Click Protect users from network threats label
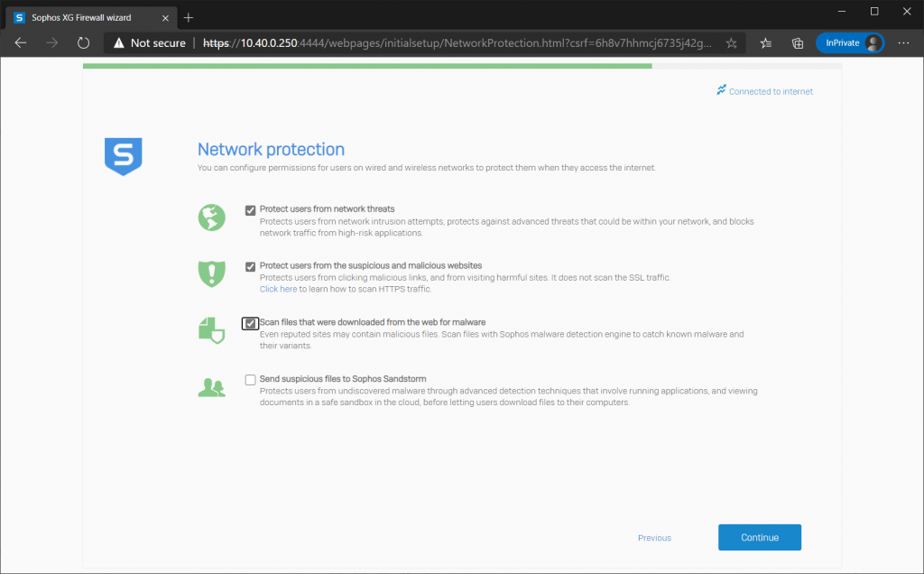This screenshot has width=924, height=574. 327,208
